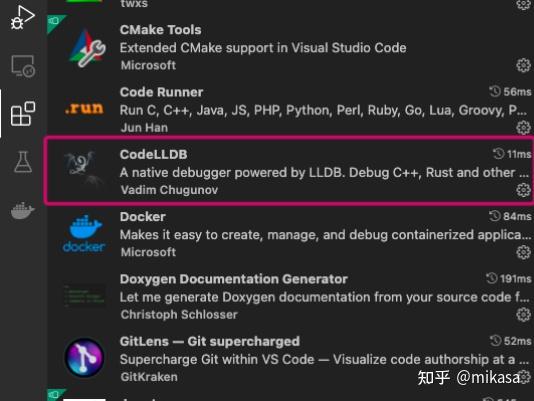Open the Docker whale sidebar icon

(x=22, y=211)
